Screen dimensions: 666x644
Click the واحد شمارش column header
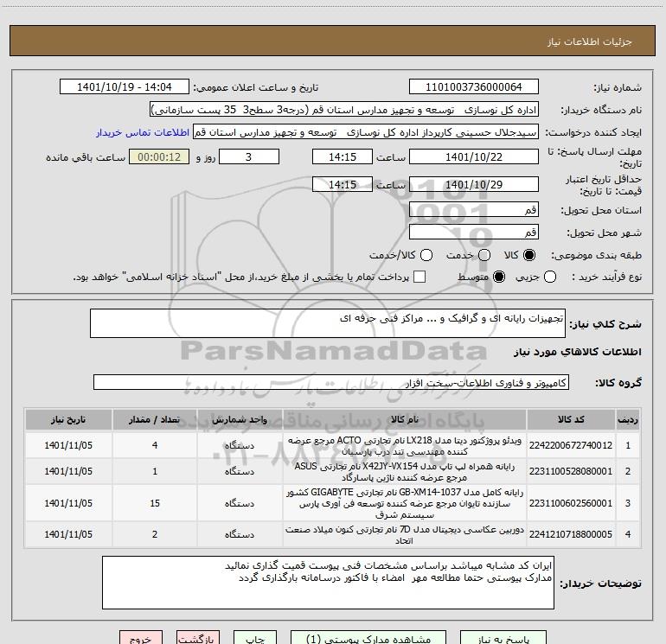coord(240,419)
